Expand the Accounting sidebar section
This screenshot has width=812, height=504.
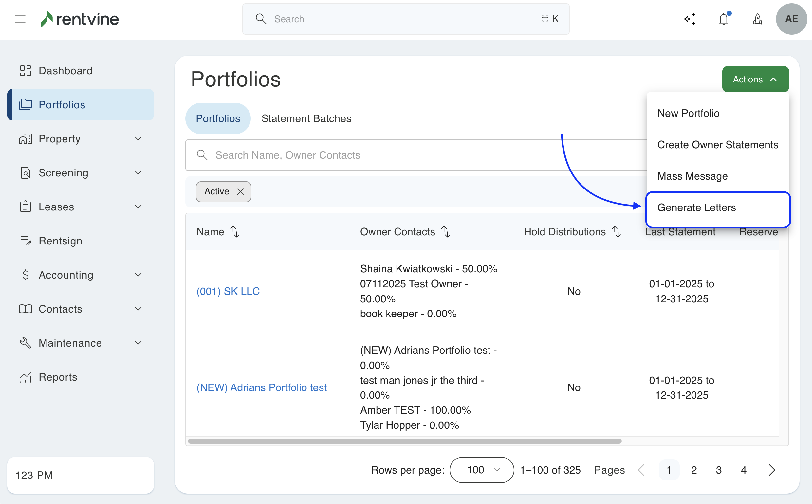click(x=138, y=275)
